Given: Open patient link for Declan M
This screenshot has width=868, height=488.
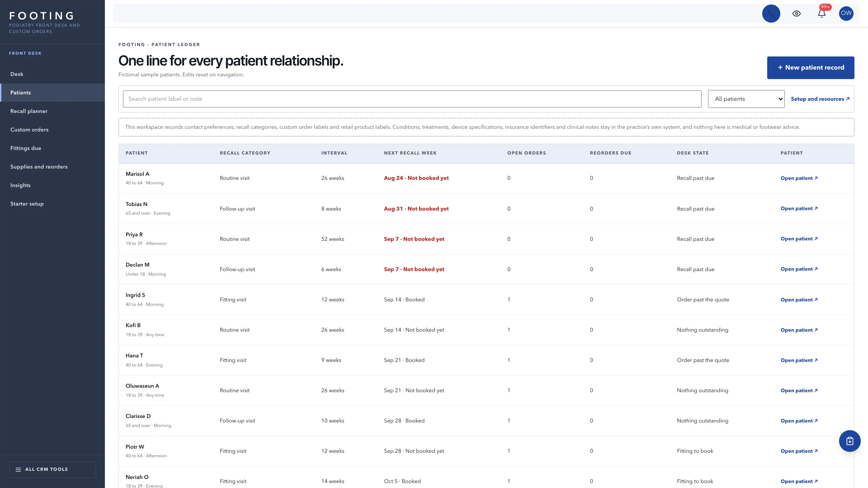Looking at the screenshot, I should coord(799,269).
